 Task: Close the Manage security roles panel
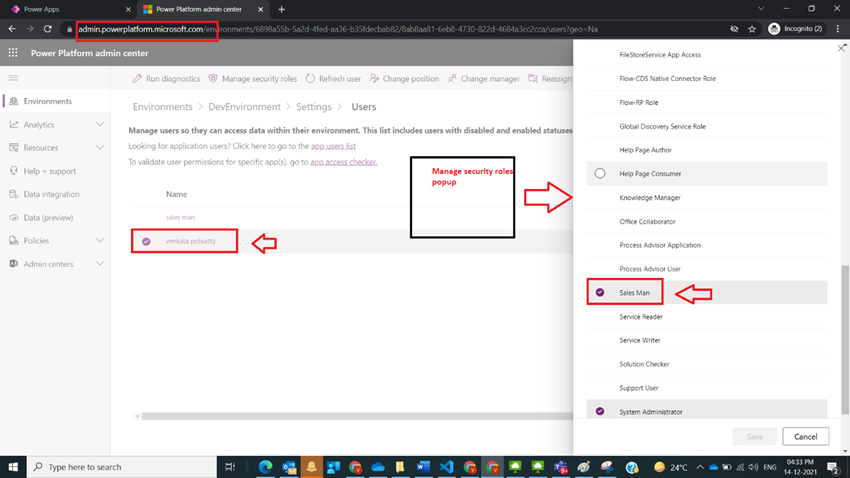[841, 48]
